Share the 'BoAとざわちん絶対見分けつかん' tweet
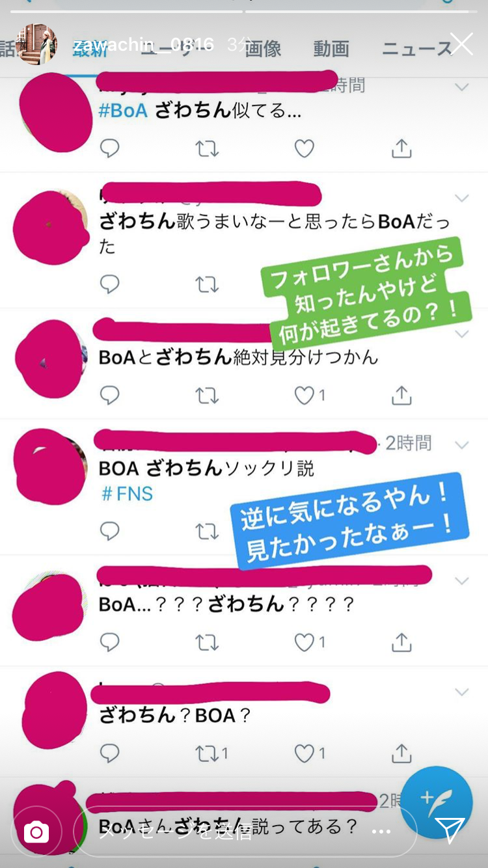 [401, 395]
